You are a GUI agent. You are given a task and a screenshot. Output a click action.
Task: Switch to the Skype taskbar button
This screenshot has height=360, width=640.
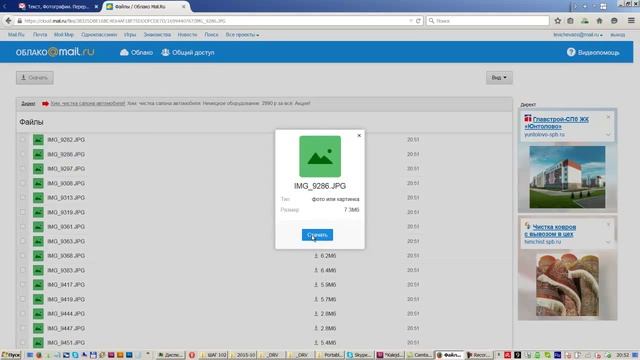(x=359, y=355)
